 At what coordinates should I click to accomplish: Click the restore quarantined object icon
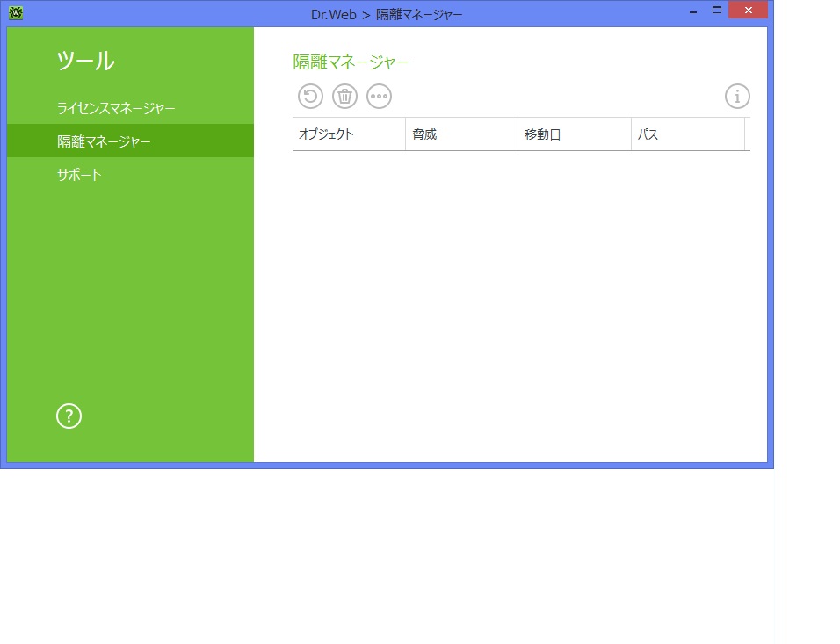click(x=310, y=97)
